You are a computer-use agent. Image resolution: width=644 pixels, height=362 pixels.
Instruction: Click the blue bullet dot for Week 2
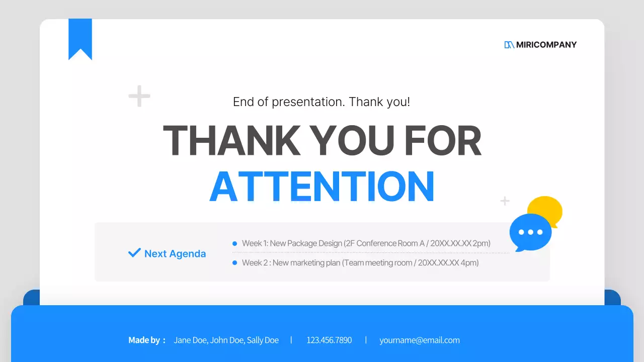click(x=234, y=263)
